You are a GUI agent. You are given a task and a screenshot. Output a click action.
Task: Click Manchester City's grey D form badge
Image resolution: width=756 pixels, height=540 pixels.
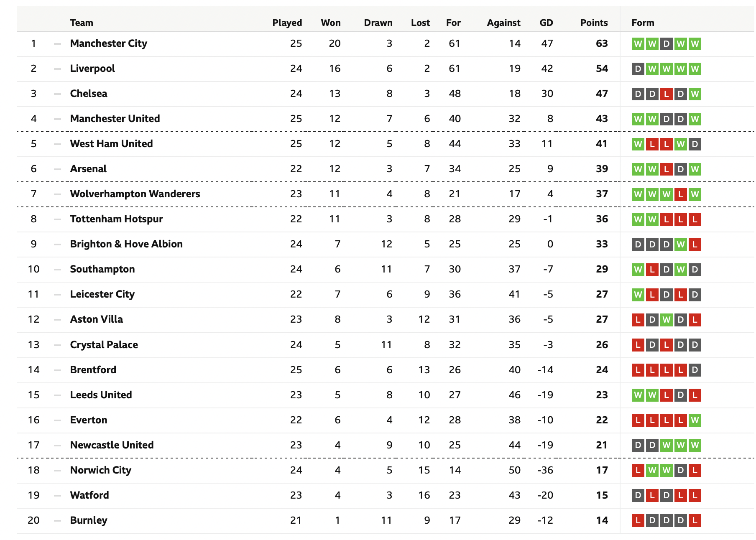click(667, 44)
